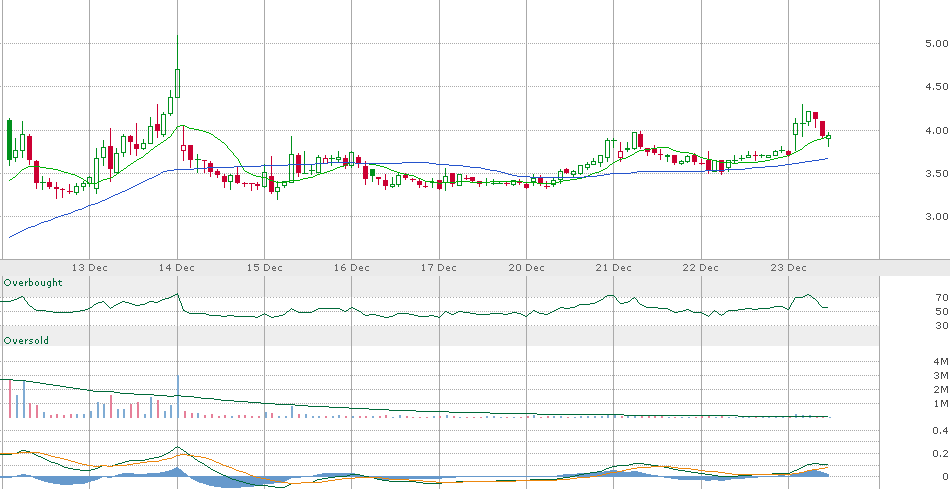Click the 17 Dec date label

tap(439, 267)
